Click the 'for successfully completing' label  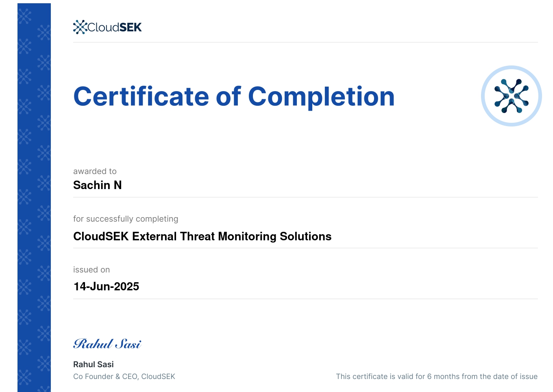click(126, 219)
